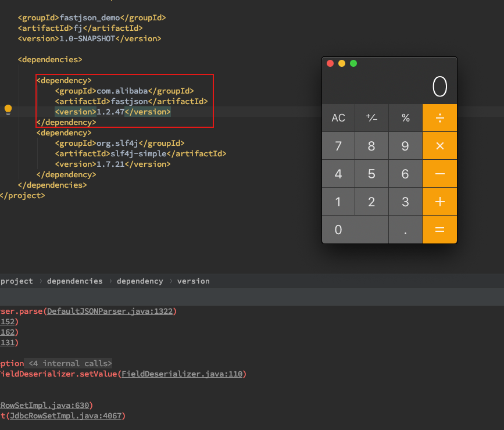Click the 9 key on Calculator
Image resolution: width=504 pixels, height=430 pixels.
[x=406, y=146]
